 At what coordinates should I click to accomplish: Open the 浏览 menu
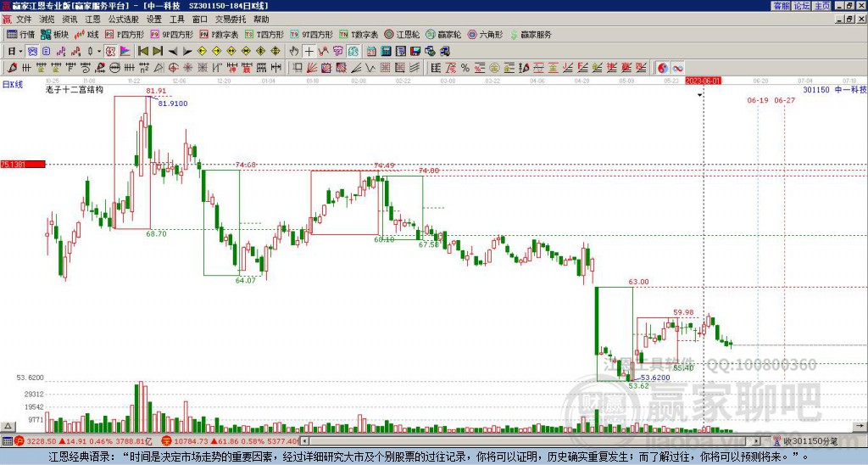tap(47, 20)
